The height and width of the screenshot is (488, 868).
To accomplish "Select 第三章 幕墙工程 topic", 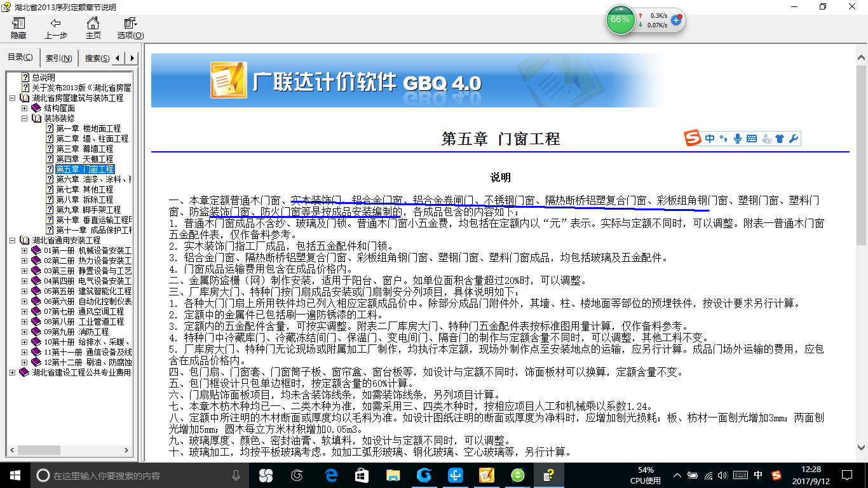I will (x=85, y=149).
